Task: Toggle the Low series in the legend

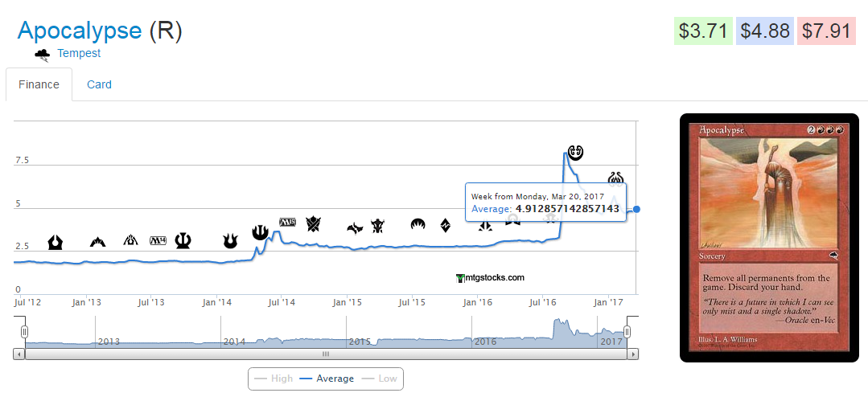Action: [x=379, y=379]
